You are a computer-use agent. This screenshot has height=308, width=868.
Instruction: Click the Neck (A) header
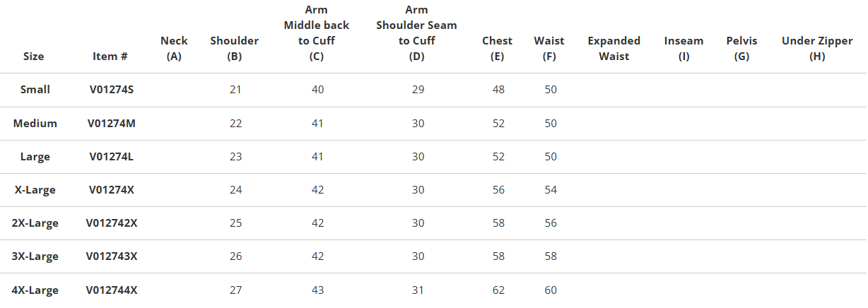coord(174,48)
